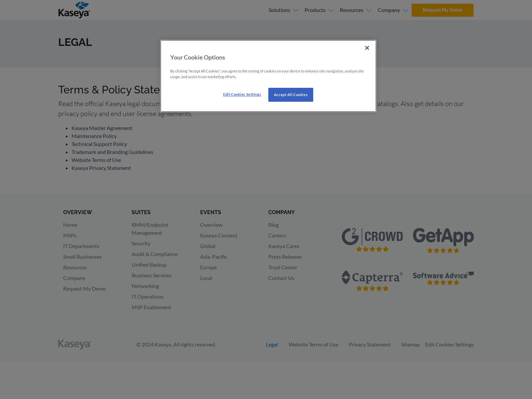Image resolution: width=532 pixels, height=399 pixels.
Task: Open Contact Us footer link
Action: click(281, 278)
